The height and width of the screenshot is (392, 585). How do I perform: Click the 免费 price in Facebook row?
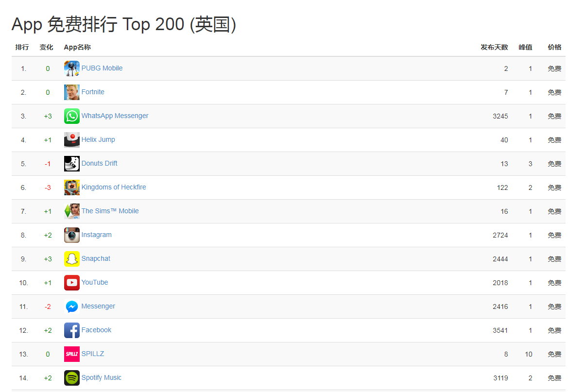(554, 330)
